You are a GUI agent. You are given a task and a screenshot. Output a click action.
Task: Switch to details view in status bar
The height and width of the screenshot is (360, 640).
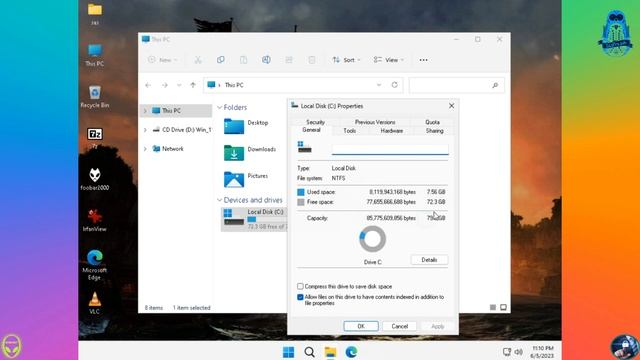pyautogui.click(x=493, y=307)
